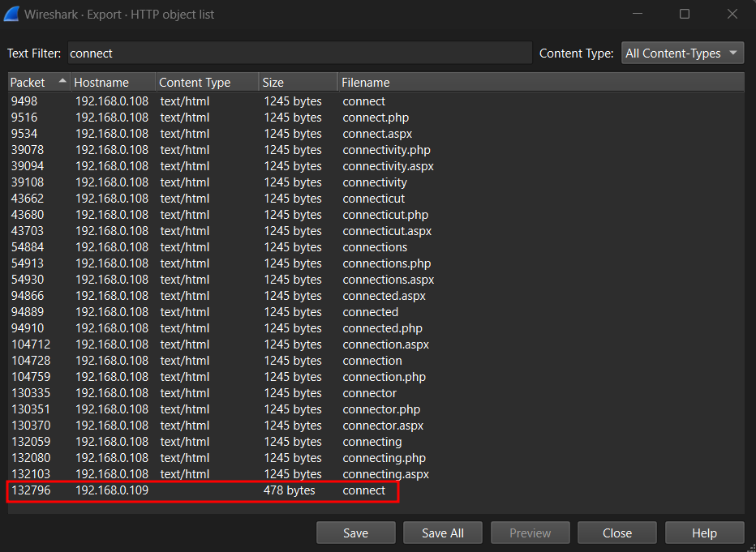Close the window with the X icon
Screen dimensions: 756x552
click(x=732, y=14)
